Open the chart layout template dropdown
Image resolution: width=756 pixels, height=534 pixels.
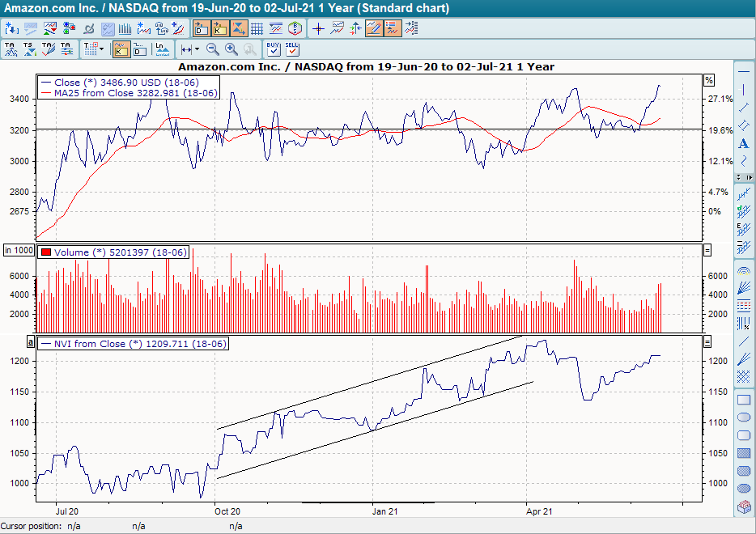coord(103,49)
